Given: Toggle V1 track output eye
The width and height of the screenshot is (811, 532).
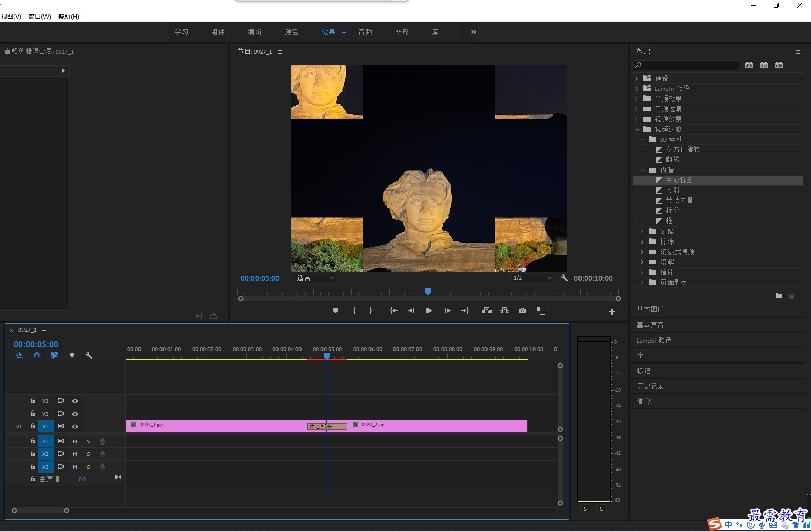Looking at the screenshot, I should click(75, 426).
